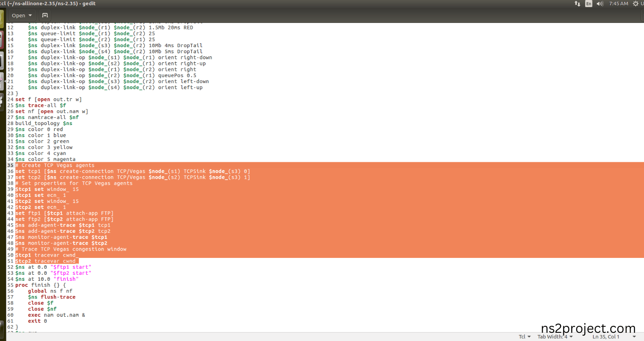The image size is (644, 341).
Task: Open the network connections indicator
Action: click(577, 3)
